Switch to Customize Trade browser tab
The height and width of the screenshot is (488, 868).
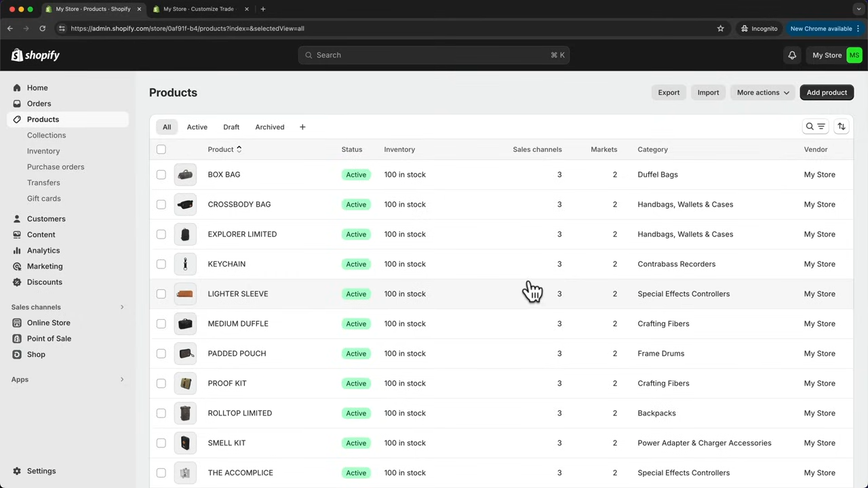click(x=198, y=9)
